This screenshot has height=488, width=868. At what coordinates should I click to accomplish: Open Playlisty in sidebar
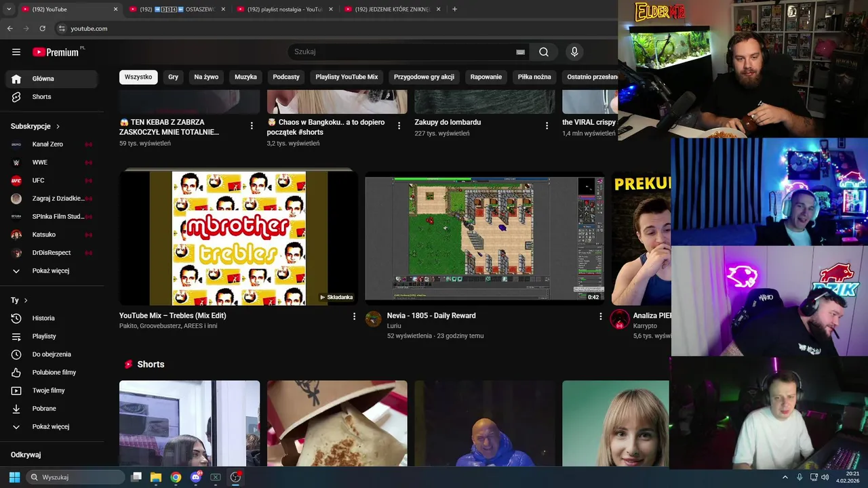(52, 336)
